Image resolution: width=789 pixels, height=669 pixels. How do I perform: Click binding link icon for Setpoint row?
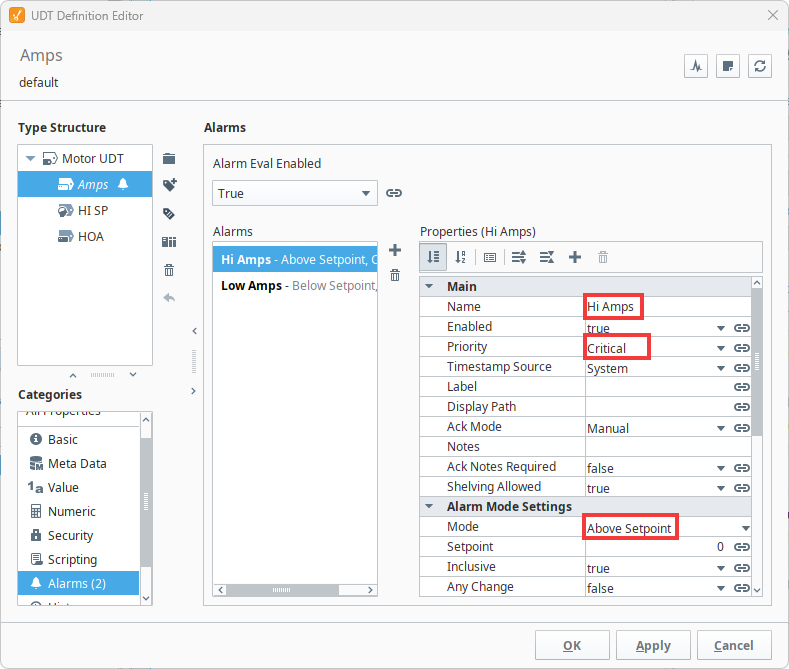[x=742, y=547]
